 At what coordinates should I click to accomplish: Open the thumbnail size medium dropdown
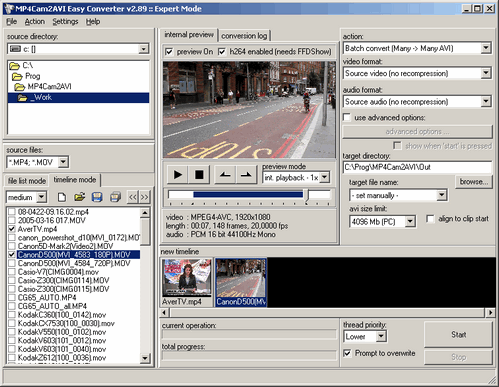[42, 197]
